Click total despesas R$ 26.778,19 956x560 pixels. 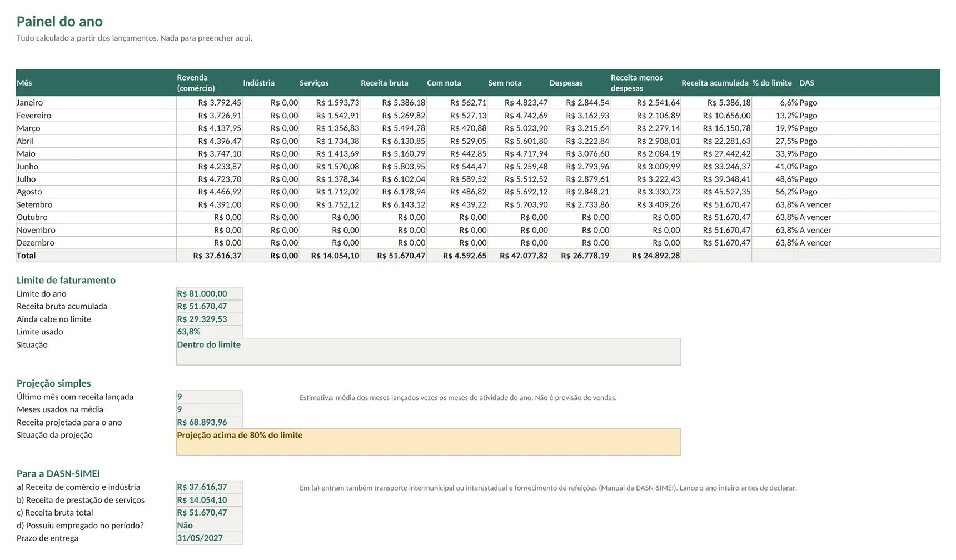coord(579,256)
